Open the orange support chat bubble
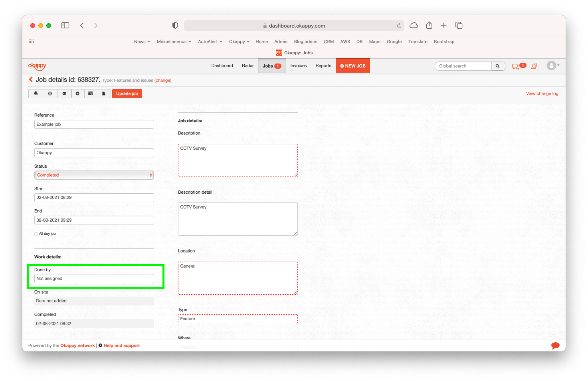 tap(555, 345)
